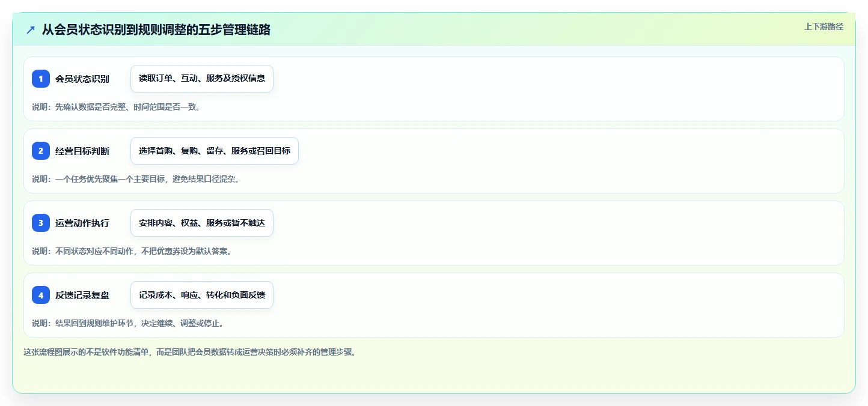Click the note about 一个任务优先聚焦一个主要目标

[135, 179]
